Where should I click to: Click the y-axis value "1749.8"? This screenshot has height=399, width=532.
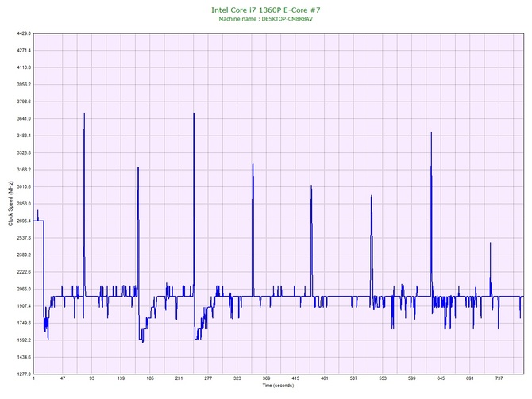24,323
